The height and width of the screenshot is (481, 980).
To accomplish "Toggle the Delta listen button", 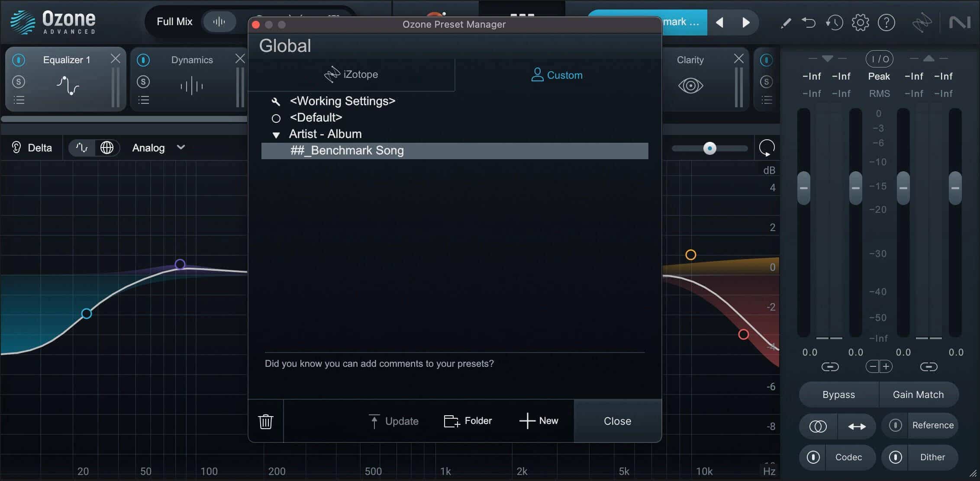I will tap(32, 148).
